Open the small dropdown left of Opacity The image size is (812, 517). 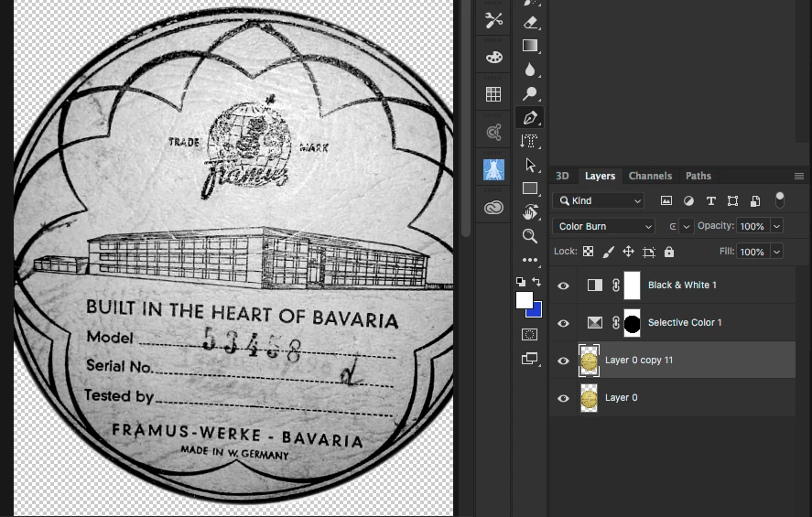(x=687, y=226)
